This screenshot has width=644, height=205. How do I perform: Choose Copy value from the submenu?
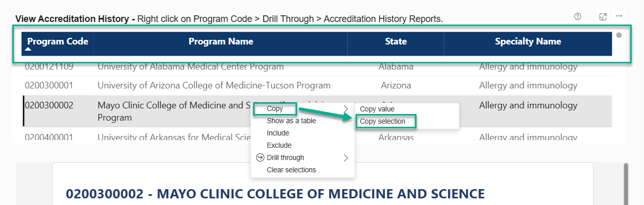point(377,109)
